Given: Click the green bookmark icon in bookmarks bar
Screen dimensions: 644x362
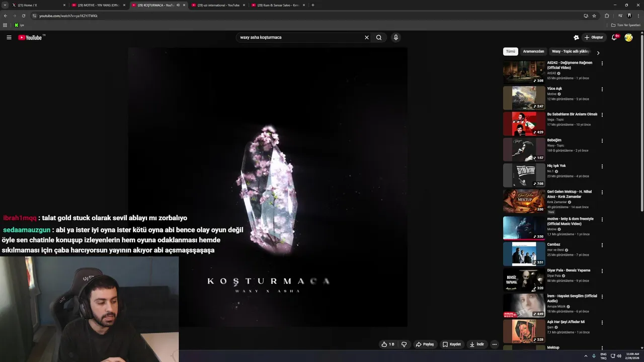Looking at the screenshot, I should point(17,25).
